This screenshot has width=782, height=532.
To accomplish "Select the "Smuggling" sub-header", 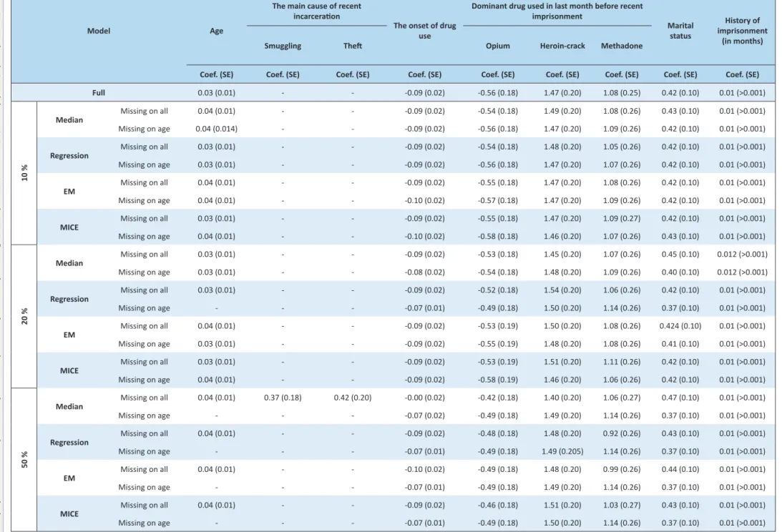I will 283,46.
